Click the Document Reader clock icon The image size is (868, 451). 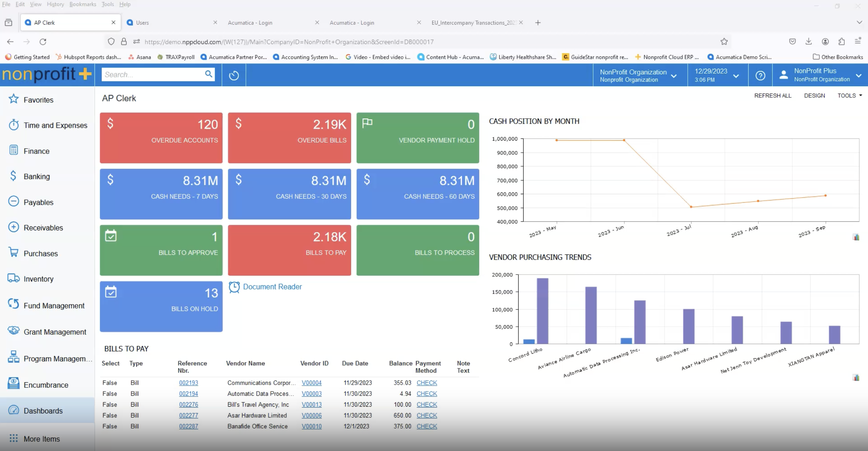click(234, 287)
